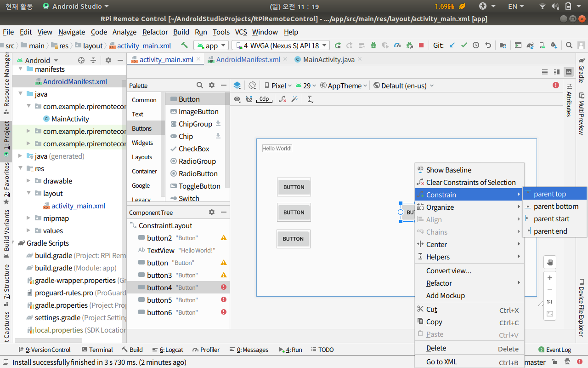Click the orientation for preview icon
This screenshot has height=368, width=588.
pos(252,85)
